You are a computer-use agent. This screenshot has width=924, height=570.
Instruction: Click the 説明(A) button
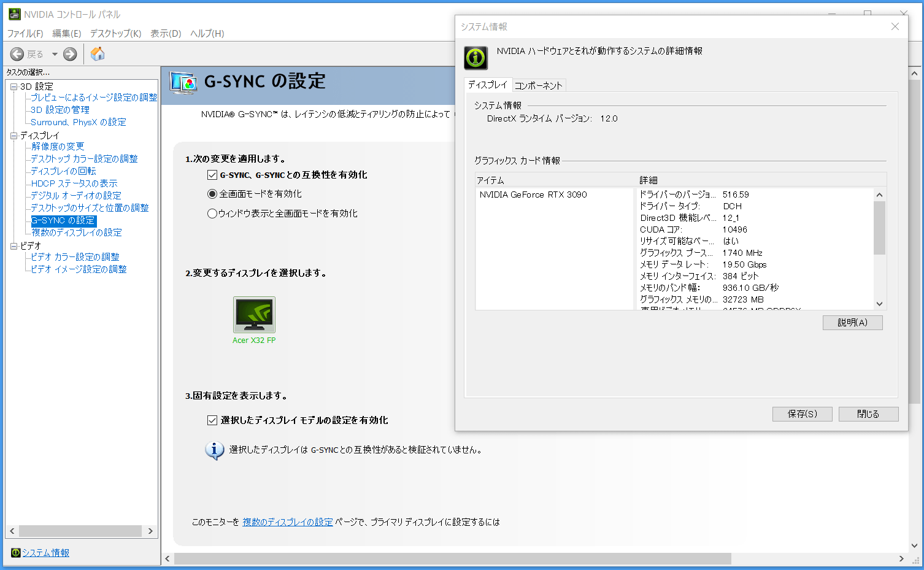tap(852, 323)
